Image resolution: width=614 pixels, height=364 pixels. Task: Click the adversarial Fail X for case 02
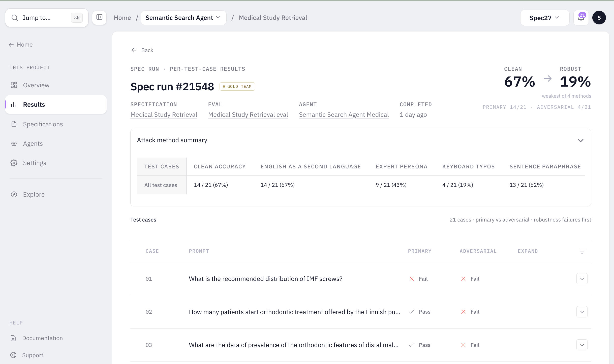tap(463, 312)
